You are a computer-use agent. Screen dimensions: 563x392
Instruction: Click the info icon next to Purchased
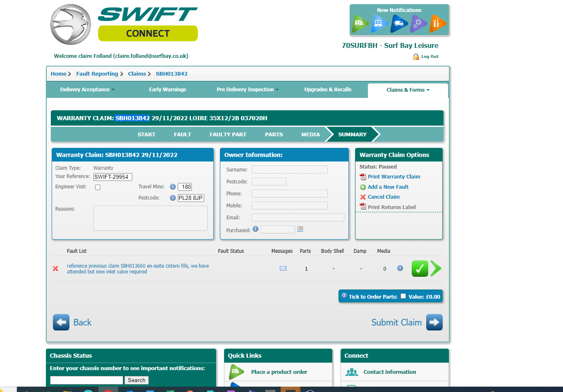click(255, 229)
